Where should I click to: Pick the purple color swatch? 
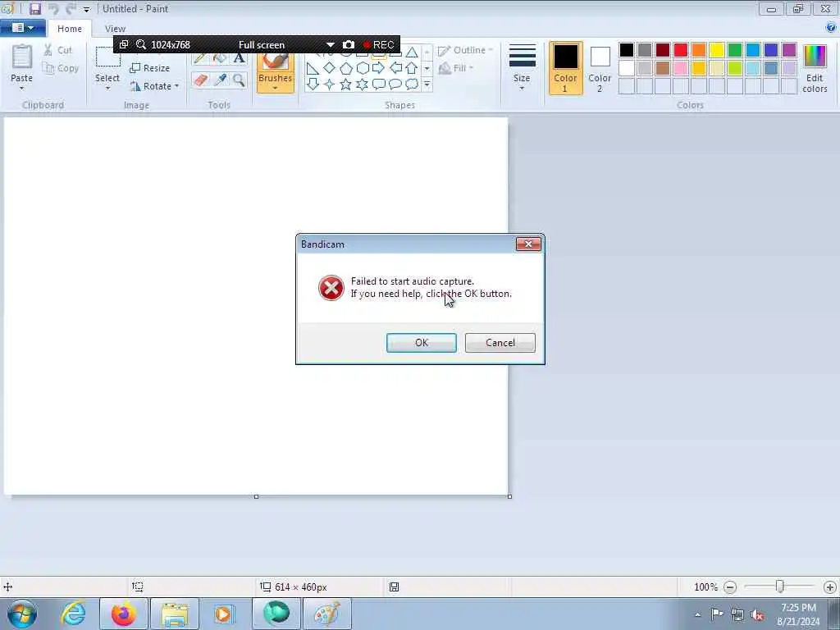[x=789, y=50]
